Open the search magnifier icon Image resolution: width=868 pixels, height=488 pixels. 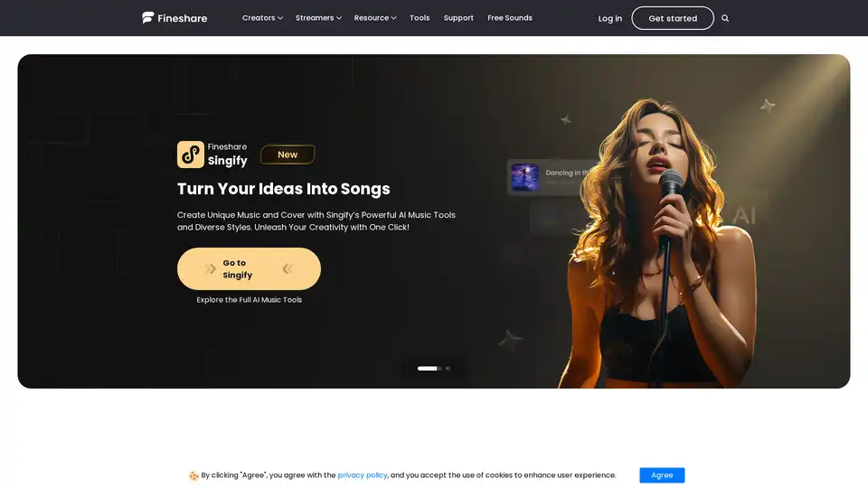pos(724,18)
